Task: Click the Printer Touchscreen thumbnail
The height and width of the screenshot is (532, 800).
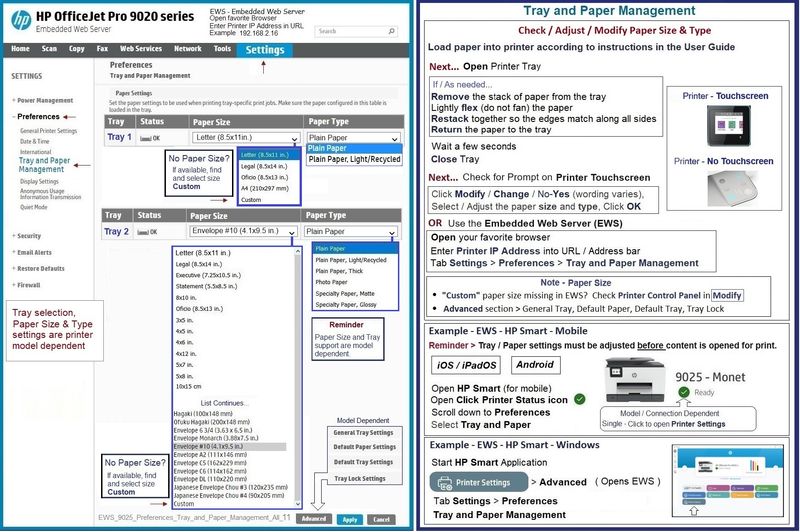Action: tap(729, 125)
